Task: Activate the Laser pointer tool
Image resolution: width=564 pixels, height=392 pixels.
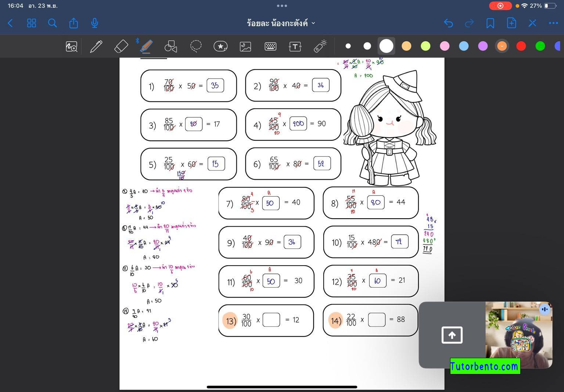Action: [320, 46]
